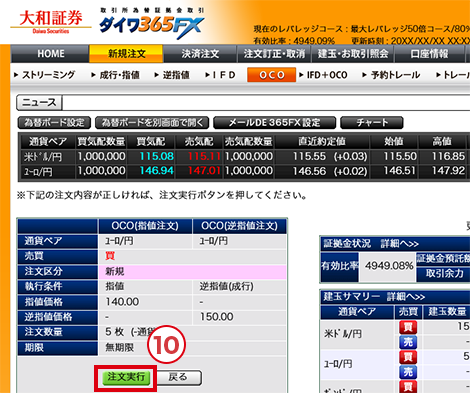Click 為替ボードを別画面で開く button
The image size is (470, 393).
coord(152,123)
